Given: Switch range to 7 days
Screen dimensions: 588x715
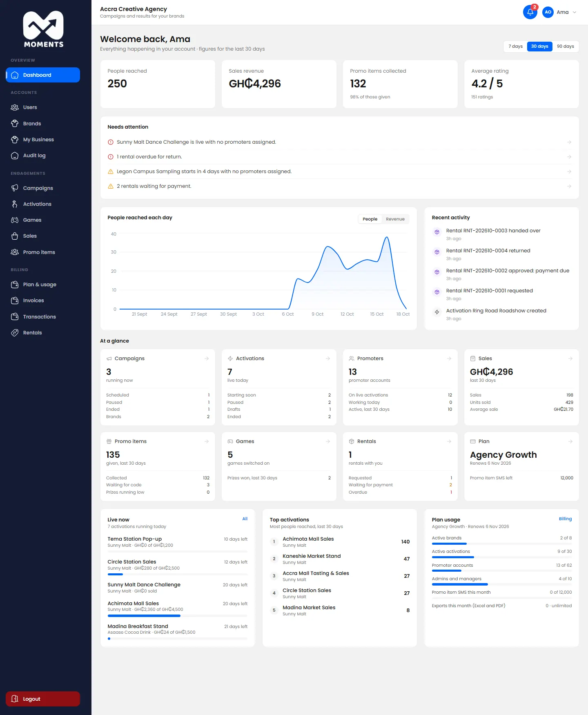Looking at the screenshot, I should (x=515, y=47).
